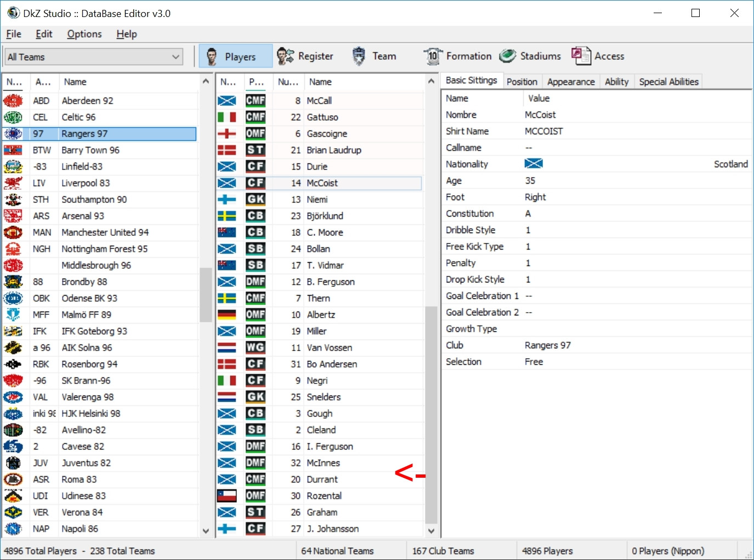Open the Register section
Screen dimensions: 754x560
pos(305,56)
